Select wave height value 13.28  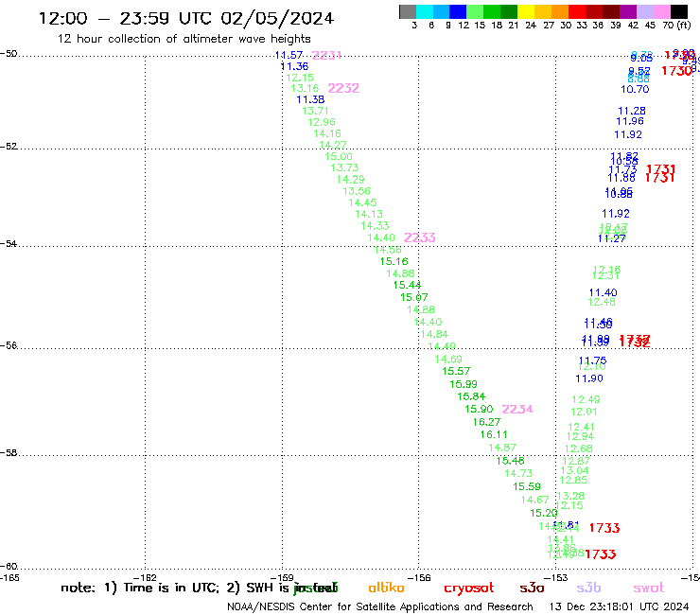tap(571, 496)
